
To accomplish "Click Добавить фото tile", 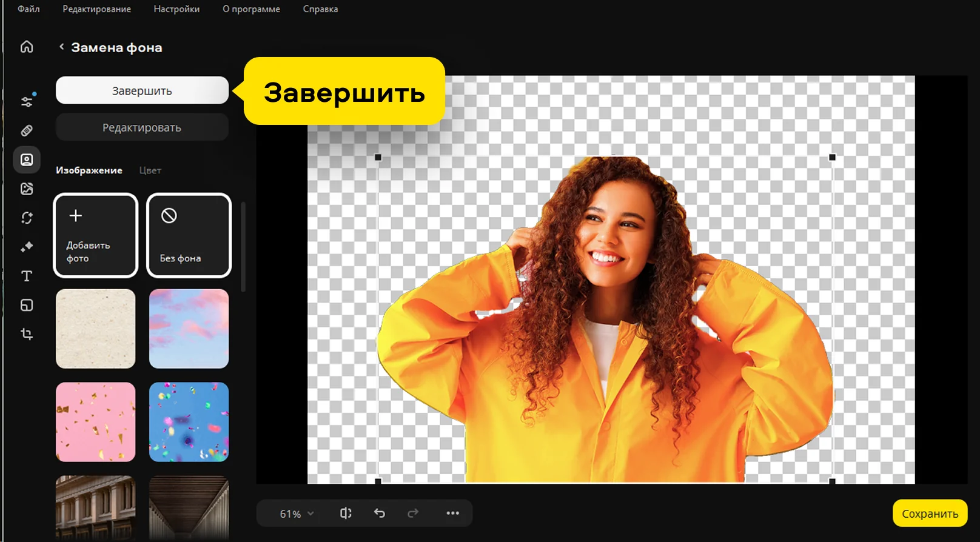I will pos(95,235).
